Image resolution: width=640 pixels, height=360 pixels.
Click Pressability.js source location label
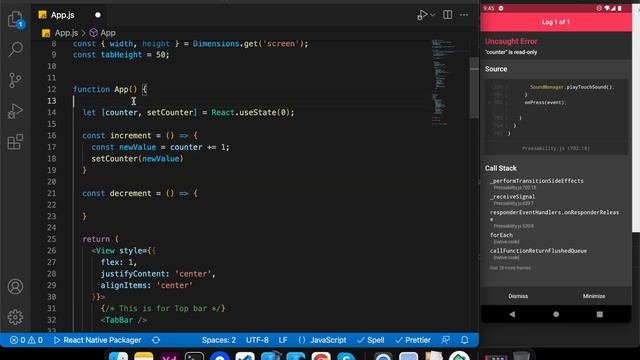tap(556, 148)
